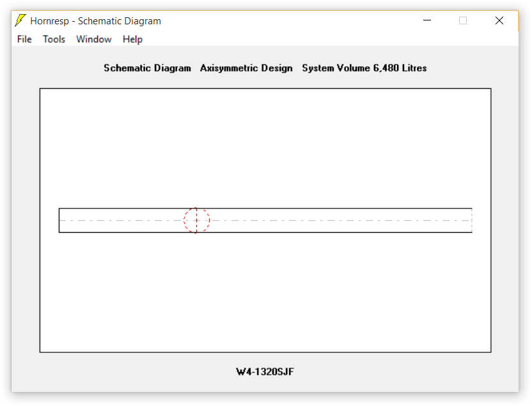The width and height of the screenshot is (532, 406).
Task: Click the Hornresp lightning bolt icon
Action: [20, 20]
